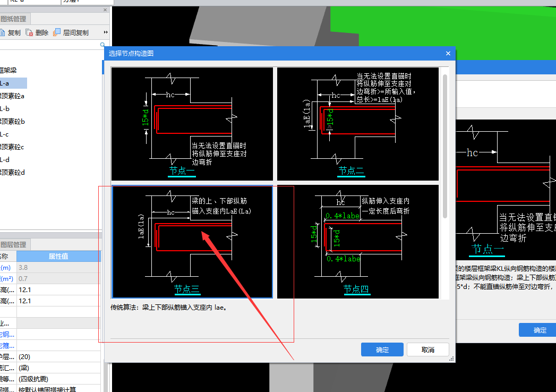
Task: Click the 按默认锚固搭接计算 value
Action: point(58,389)
